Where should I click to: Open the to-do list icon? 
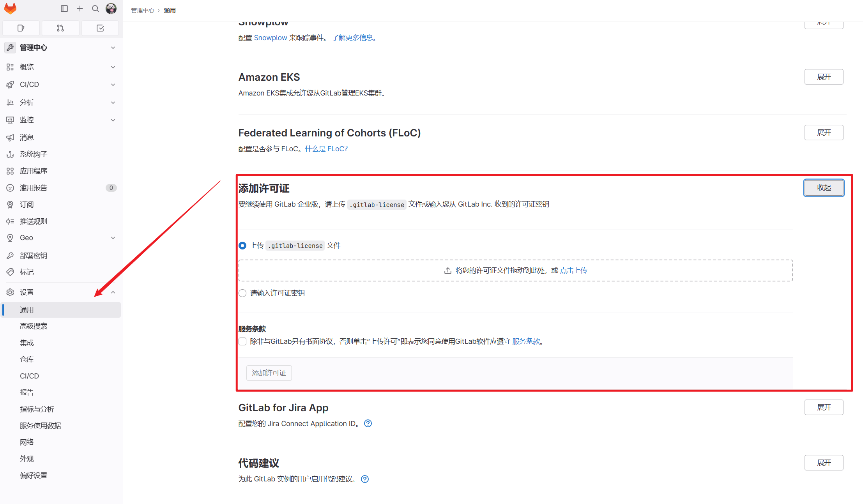pos(100,28)
